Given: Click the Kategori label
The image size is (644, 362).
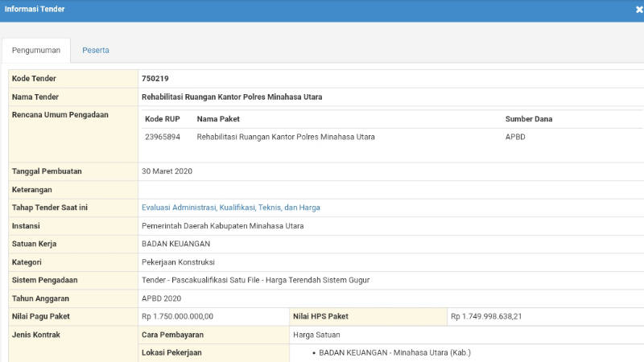Looking at the screenshot, I should pyautogui.click(x=27, y=262).
